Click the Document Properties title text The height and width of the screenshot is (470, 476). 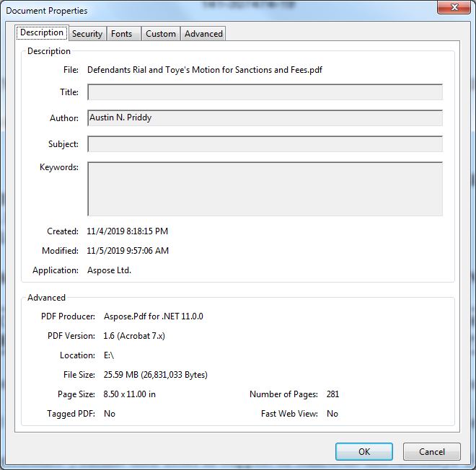coord(47,11)
